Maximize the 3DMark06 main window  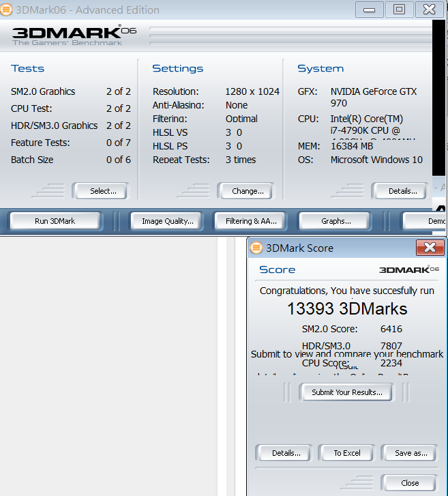point(400,10)
